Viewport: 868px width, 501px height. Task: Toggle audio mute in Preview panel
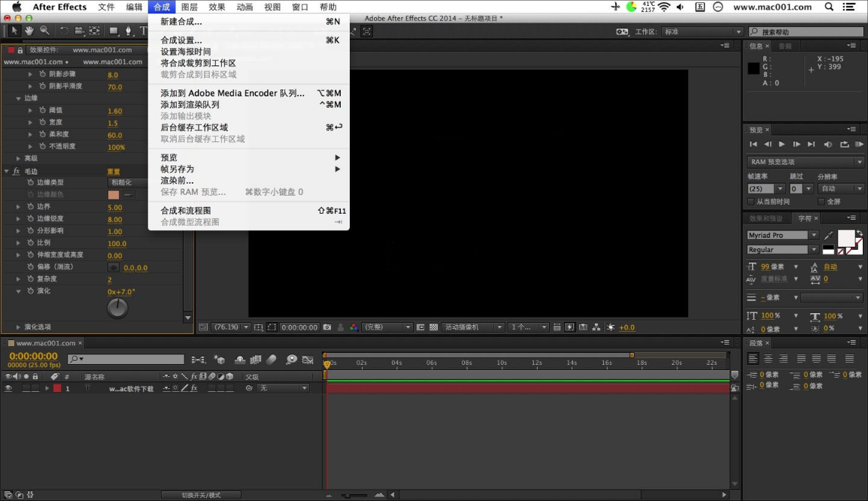(x=828, y=144)
